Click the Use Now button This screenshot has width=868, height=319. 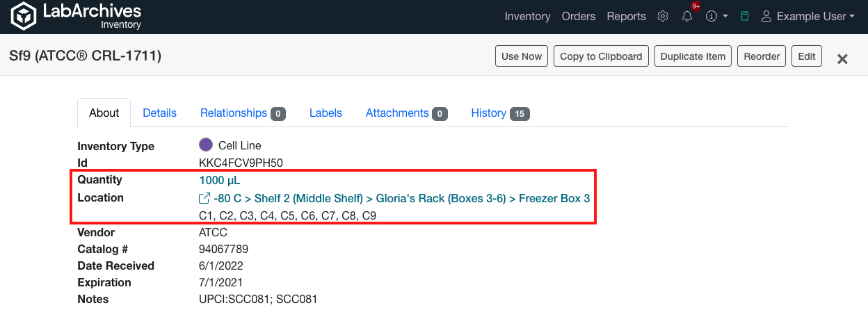coord(522,56)
